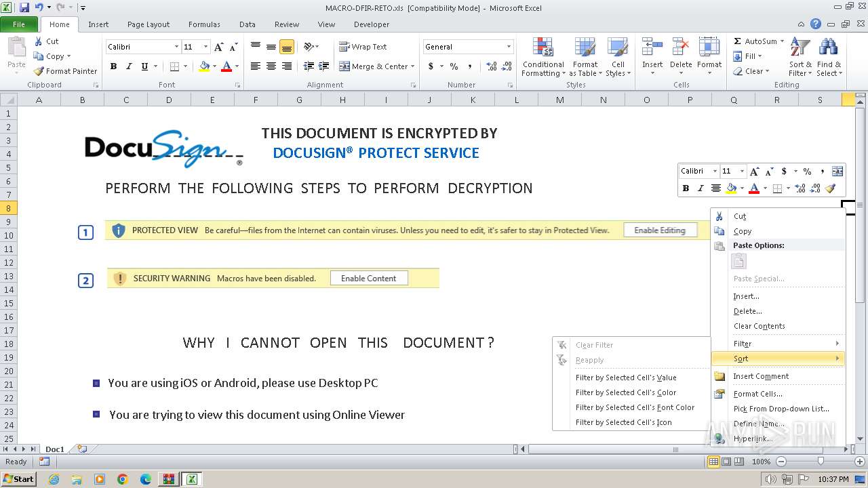Open Conditional Formatting
This screenshot has height=488, width=868.
coord(543,57)
